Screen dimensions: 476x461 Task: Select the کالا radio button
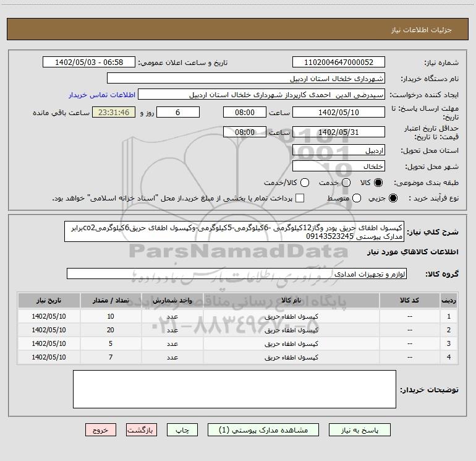pos(378,183)
